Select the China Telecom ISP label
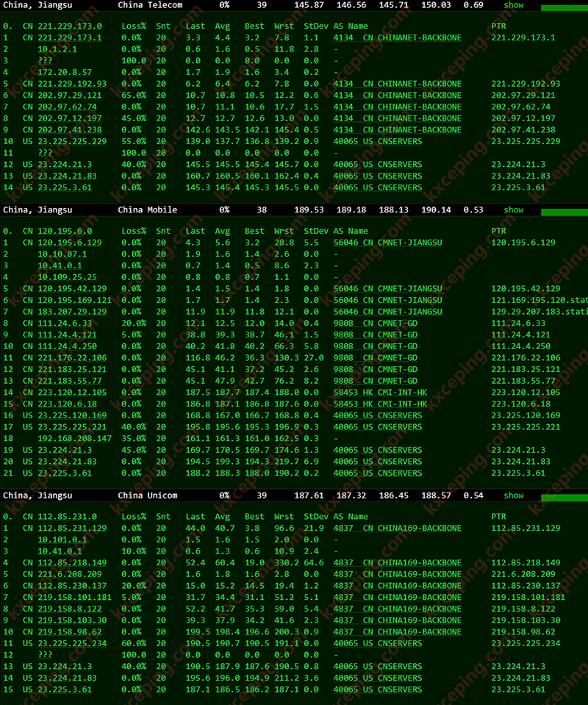The image size is (588, 705). 150,5
